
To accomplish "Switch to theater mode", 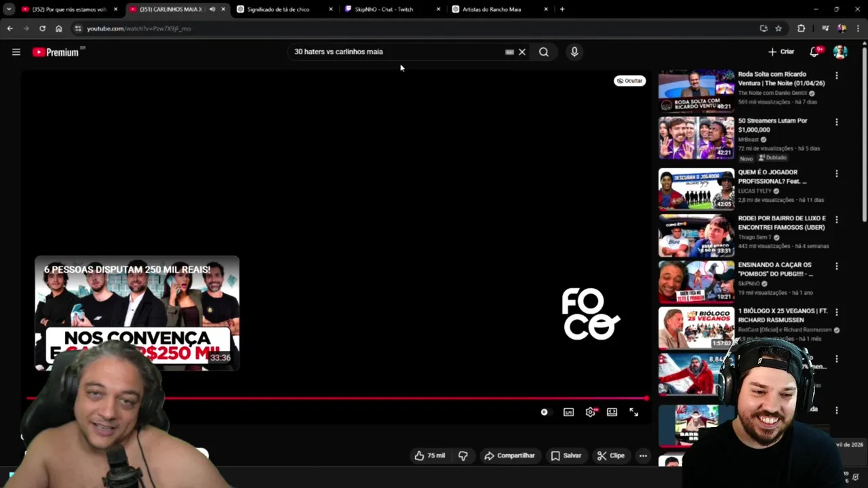I will click(x=612, y=412).
